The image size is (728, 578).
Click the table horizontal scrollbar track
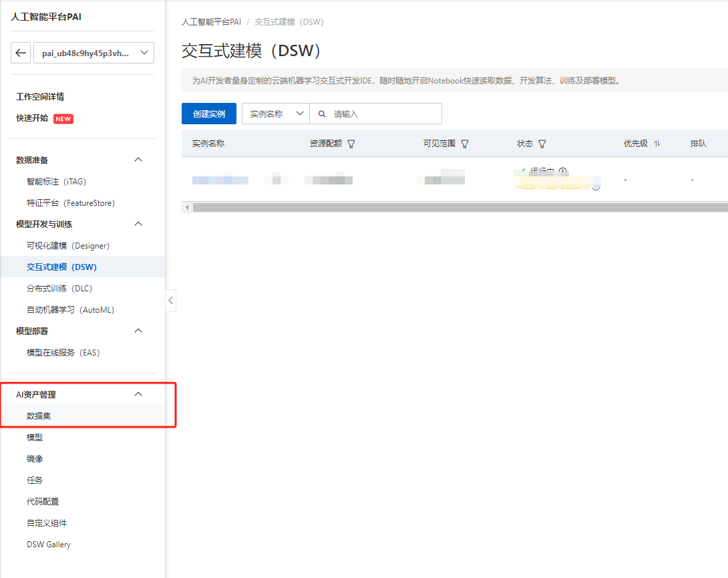(460, 207)
